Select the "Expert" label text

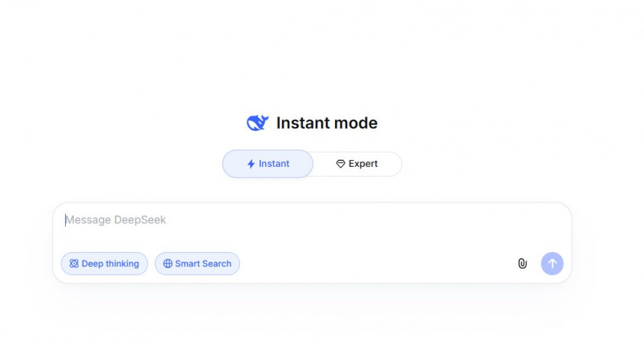[x=363, y=164]
